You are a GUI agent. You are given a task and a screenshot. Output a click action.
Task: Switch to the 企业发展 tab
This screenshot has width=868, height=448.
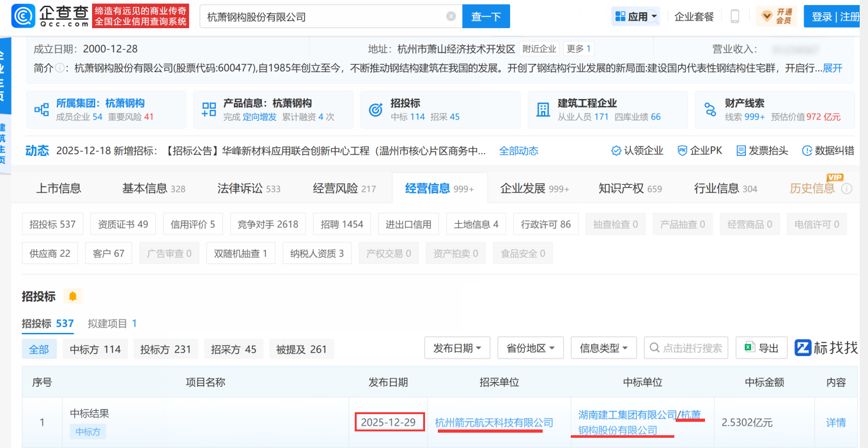pyautogui.click(x=534, y=188)
